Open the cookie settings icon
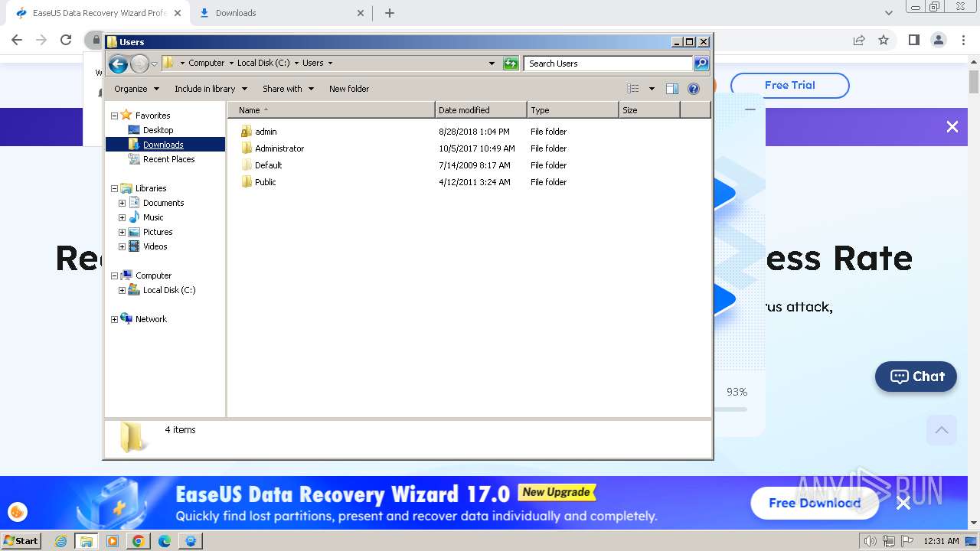This screenshot has height=551, width=980. point(18,512)
